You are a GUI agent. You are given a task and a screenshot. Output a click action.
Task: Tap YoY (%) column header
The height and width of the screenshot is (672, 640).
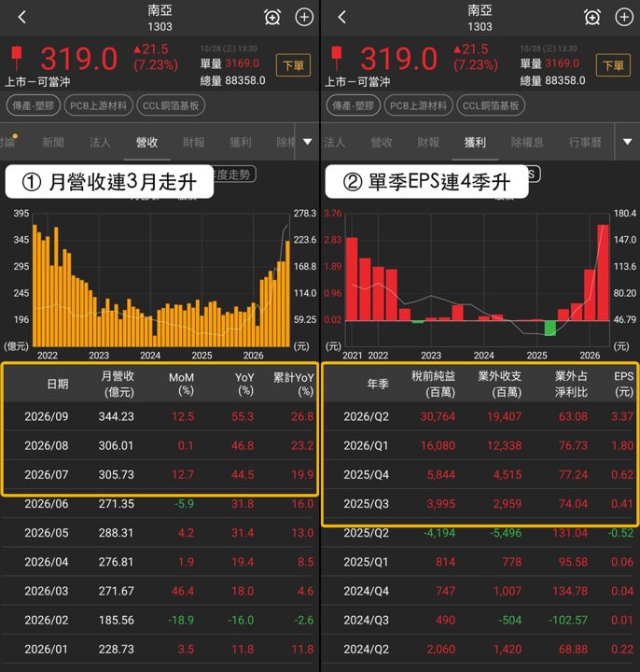point(244,384)
